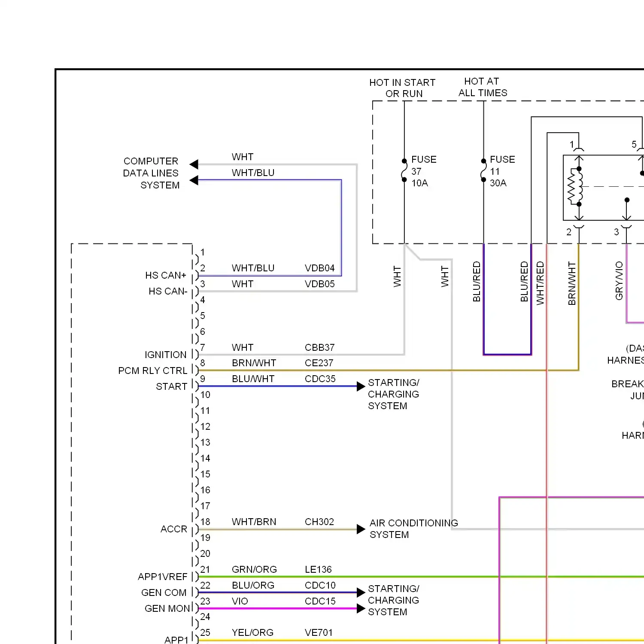Viewport: 644px width, 644px height.
Task: Click the WHT/BLU label at pin 2
Action: coord(253,268)
